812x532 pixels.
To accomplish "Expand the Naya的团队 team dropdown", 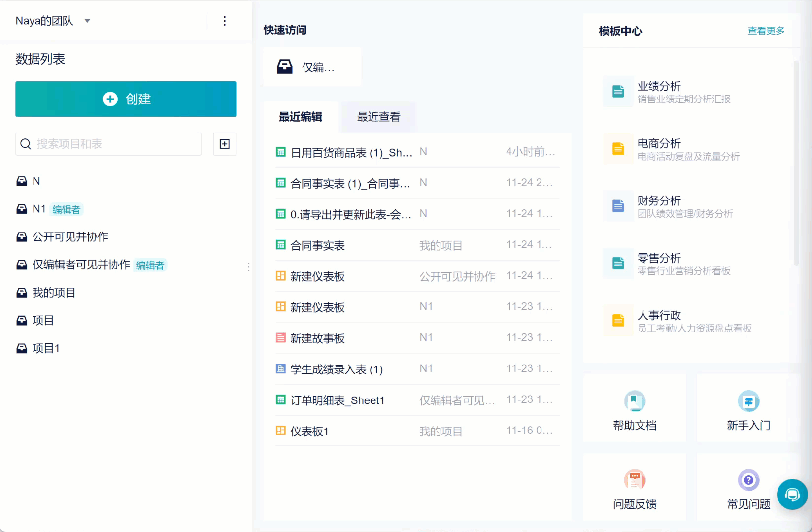I will (87, 21).
